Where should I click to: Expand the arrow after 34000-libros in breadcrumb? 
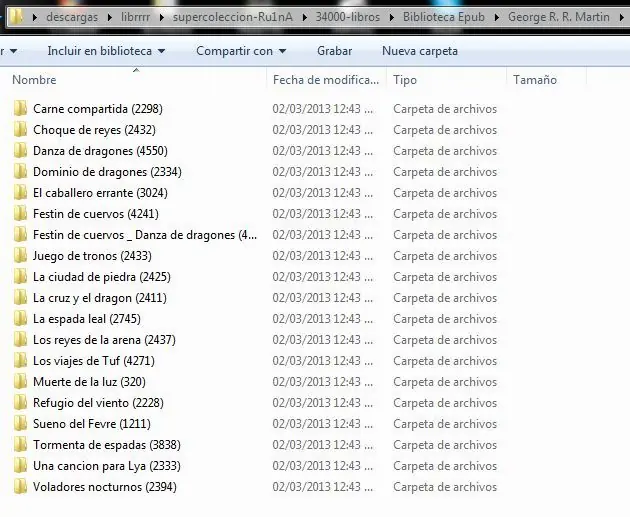click(392, 17)
